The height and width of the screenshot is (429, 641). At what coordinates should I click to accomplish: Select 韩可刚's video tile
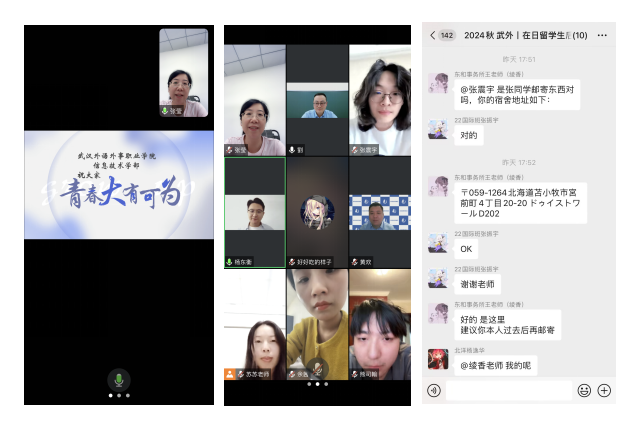tap(379, 325)
